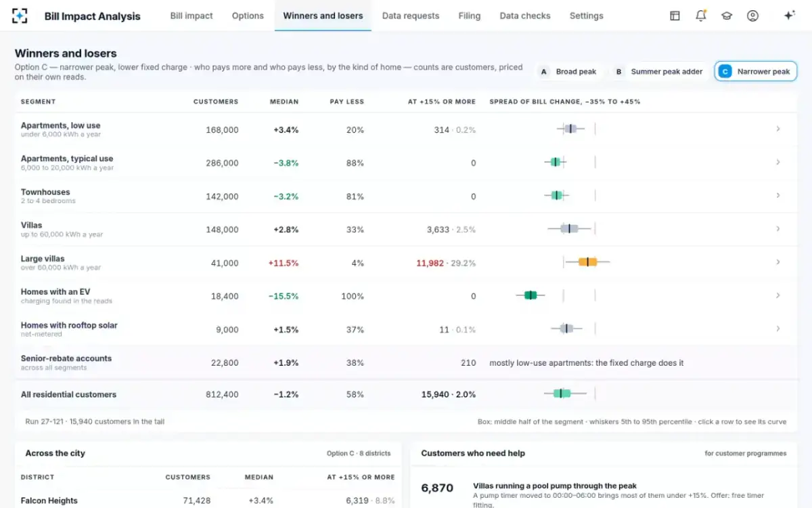
Task: Click the 6,870 customers count
Action: pos(437,488)
